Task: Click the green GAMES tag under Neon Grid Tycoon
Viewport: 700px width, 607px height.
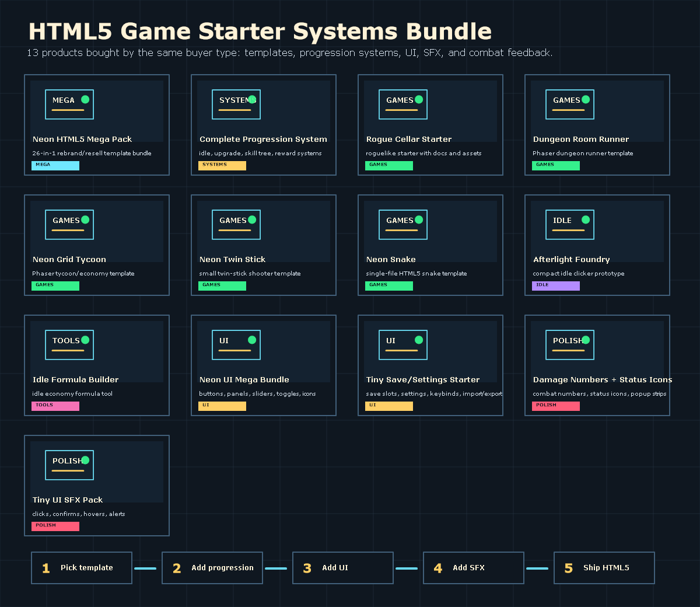Action: pyautogui.click(x=55, y=286)
